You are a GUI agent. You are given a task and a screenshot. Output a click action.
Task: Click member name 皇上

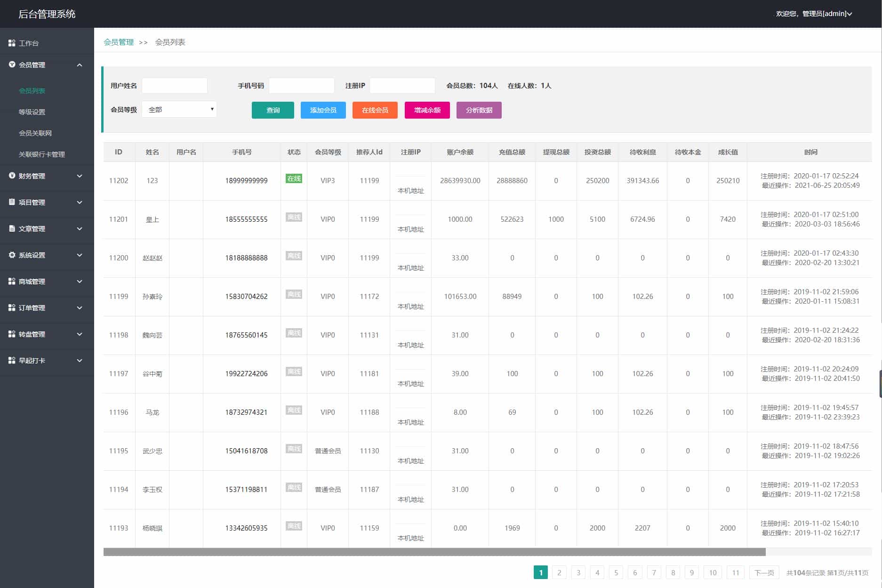(x=152, y=219)
